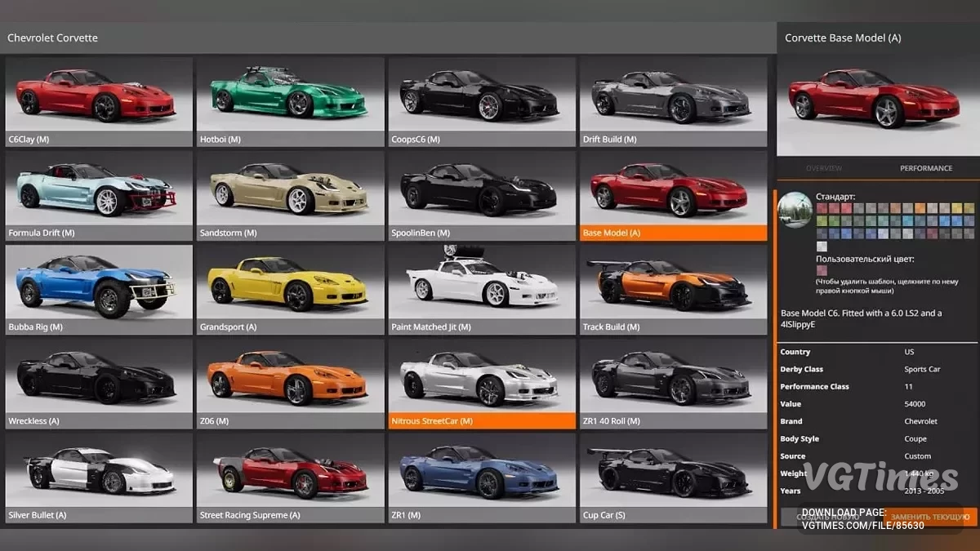Select the ZR1 40 Roll (M) car

[x=673, y=384]
